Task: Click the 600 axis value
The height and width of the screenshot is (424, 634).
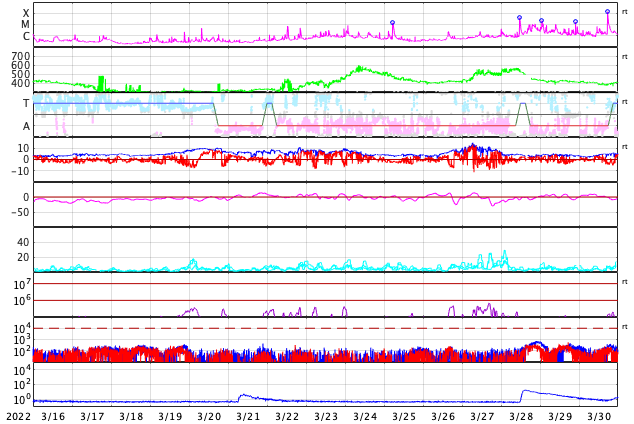Action: (21, 65)
